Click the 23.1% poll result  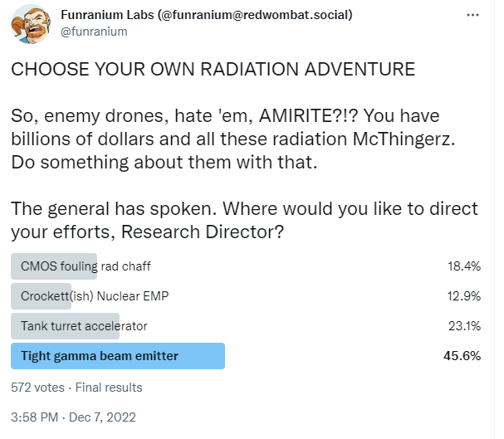(464, 326)
